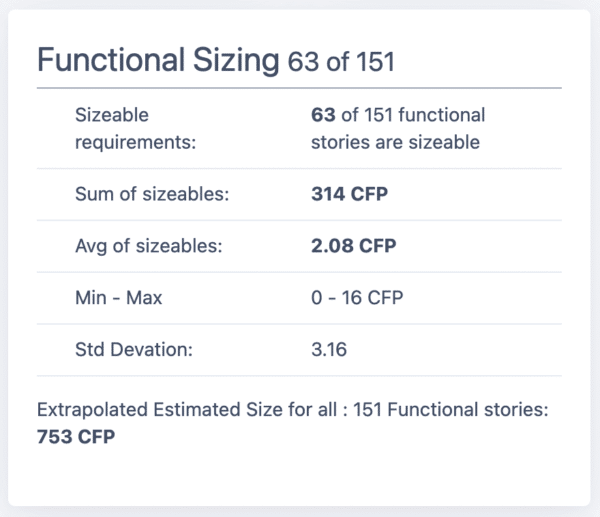Screen dimensions: 600x517
Task: Click the bold 63 sizeable count
Action: click(x=323, y=115)
